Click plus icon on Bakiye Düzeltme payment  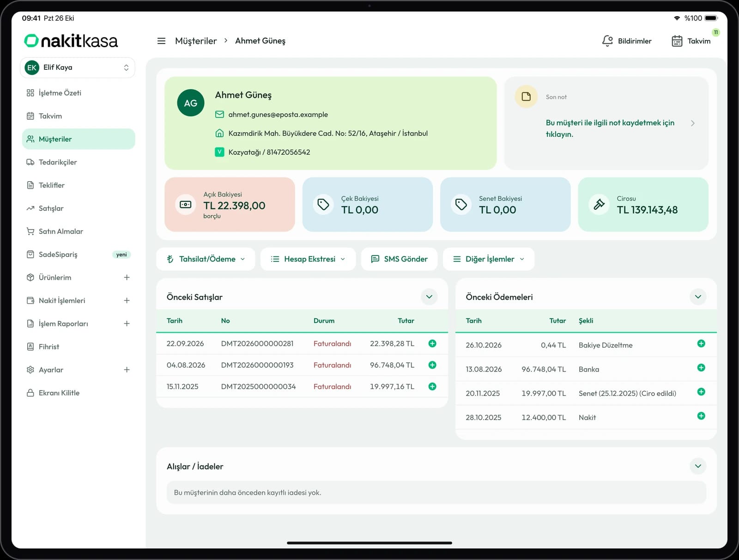tap(701, 343)
